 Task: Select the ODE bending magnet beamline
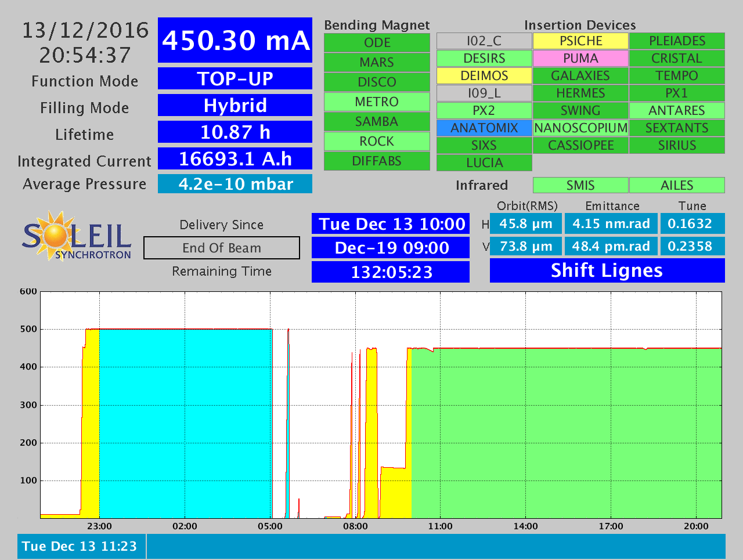[x=377, y=42]
